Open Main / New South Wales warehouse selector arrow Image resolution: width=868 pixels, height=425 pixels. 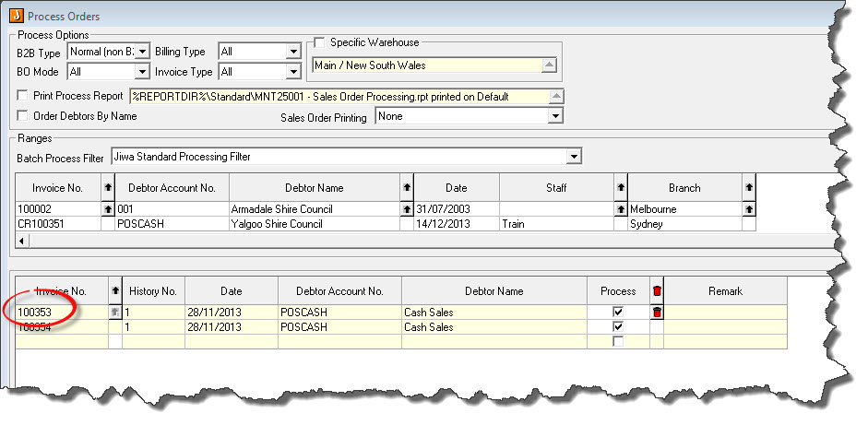549,65
